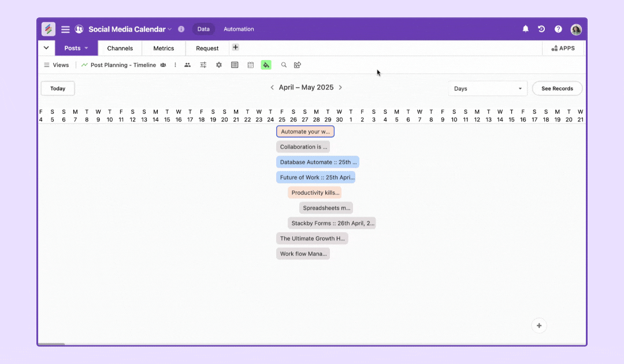Expand the Posts tab dropdown arrow

[x=87, y=49]
